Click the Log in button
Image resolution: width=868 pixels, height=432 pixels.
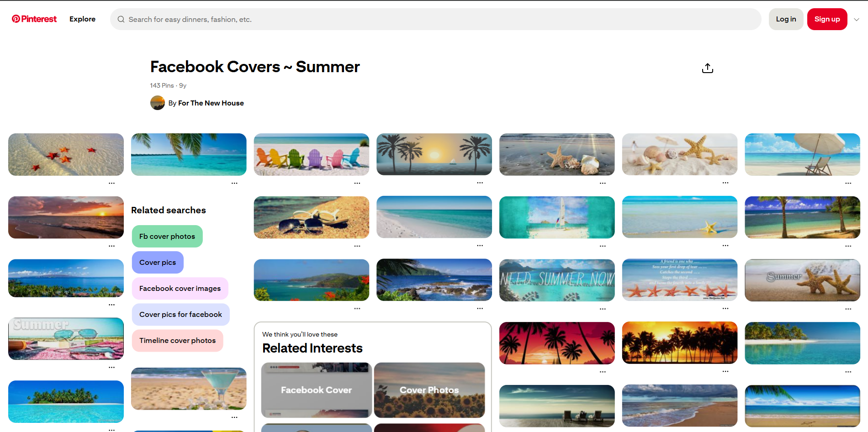(786, 19)
